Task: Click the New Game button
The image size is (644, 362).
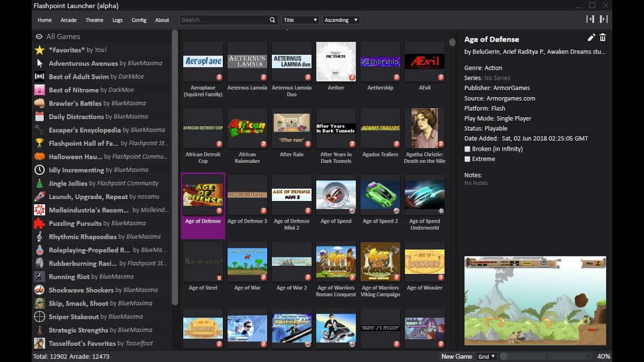Action: (456, 356)
